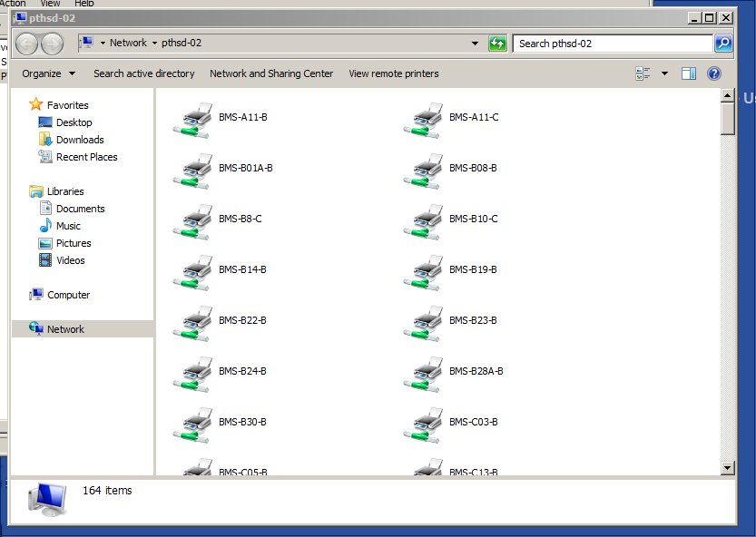Click the scrollbar down arrow

pyautogui.click(x=727, y=467)
